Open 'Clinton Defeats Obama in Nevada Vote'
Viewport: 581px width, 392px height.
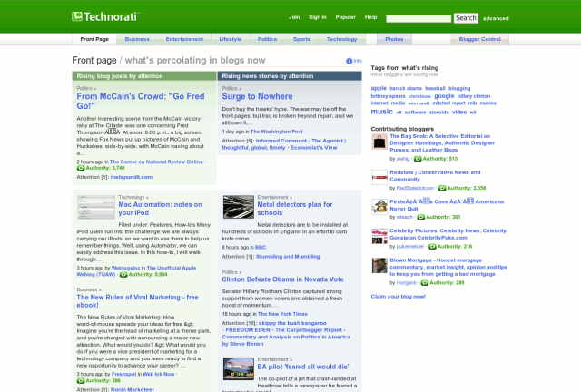pos(282,279)
